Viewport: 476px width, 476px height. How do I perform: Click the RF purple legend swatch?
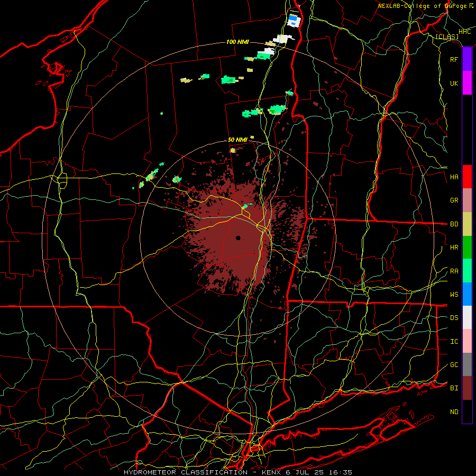[467, 59]
